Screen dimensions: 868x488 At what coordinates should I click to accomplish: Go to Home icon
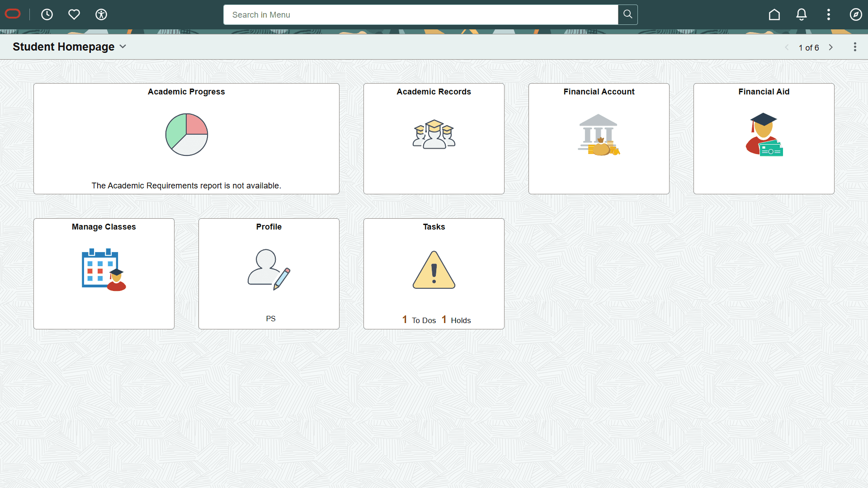pos(774,14)
